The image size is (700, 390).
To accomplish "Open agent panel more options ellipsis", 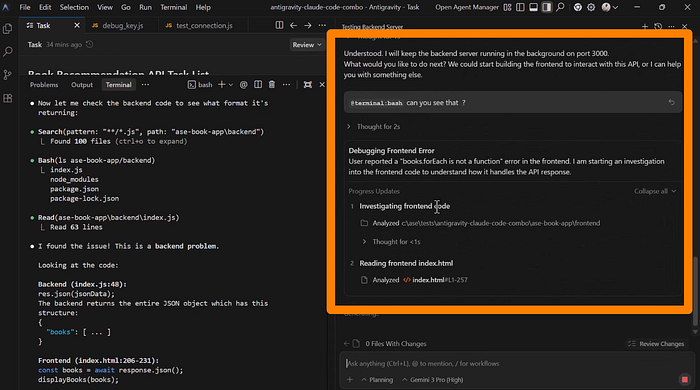I will [671, 26].
